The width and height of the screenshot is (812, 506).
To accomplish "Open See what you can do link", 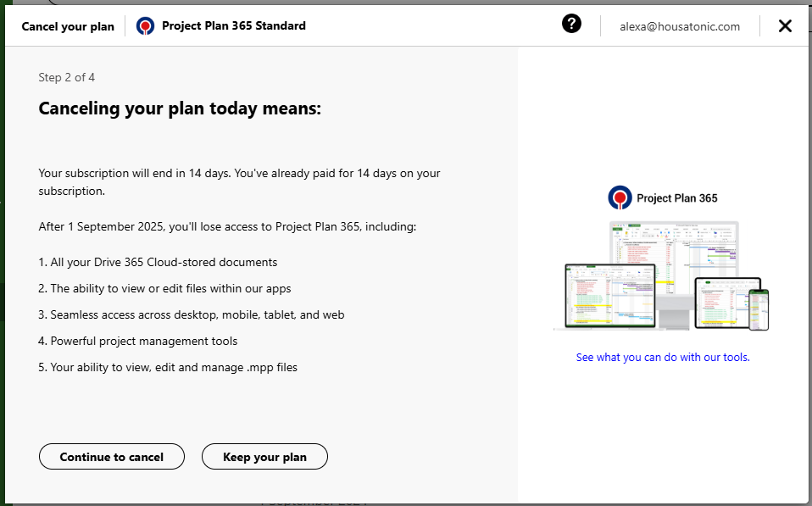I will (x=663, y=358).
